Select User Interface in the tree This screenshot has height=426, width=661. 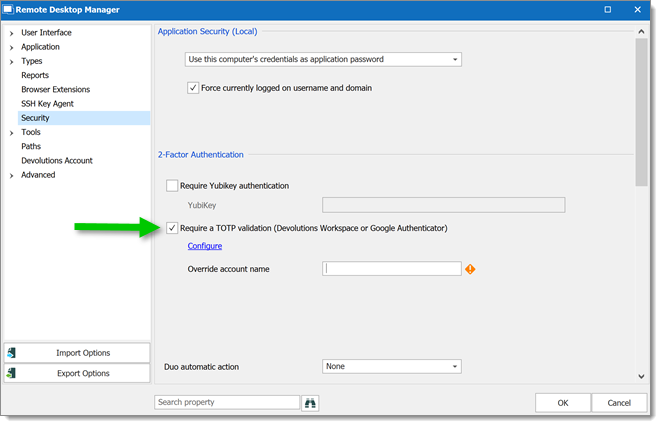[46, 32]
